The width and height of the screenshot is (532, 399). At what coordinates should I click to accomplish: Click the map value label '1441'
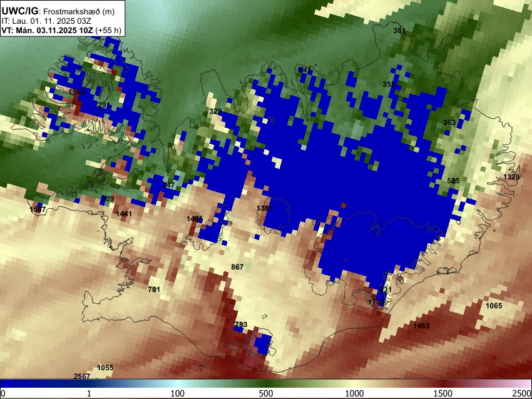124,213
